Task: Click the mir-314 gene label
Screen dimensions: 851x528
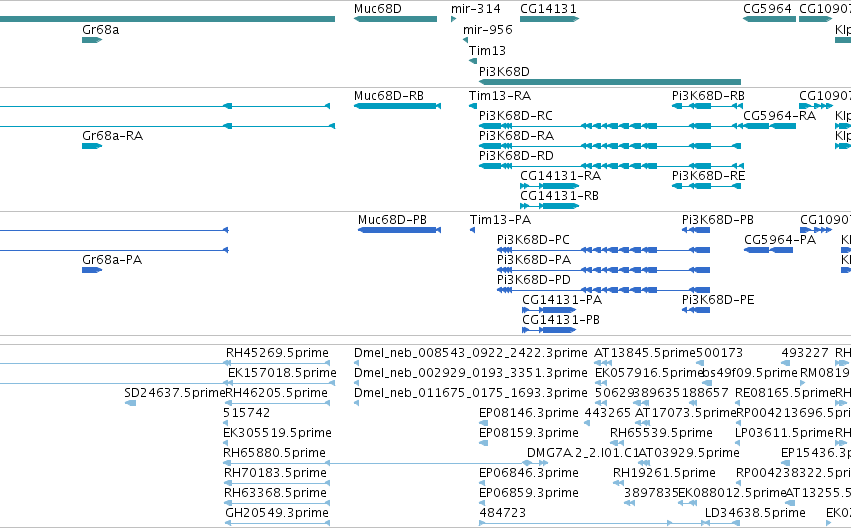Action: [475, 9]
